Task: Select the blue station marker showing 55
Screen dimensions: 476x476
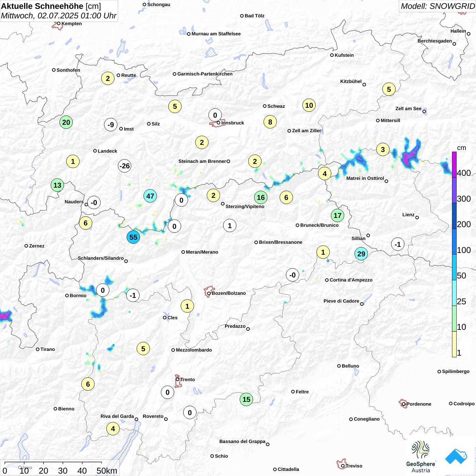Action: [x=133, y=237]
